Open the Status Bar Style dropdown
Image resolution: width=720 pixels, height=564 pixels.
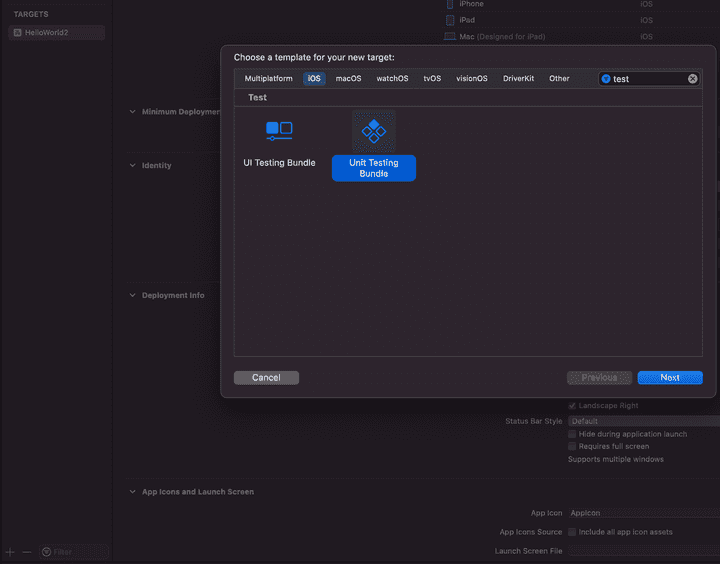(642, 422)
